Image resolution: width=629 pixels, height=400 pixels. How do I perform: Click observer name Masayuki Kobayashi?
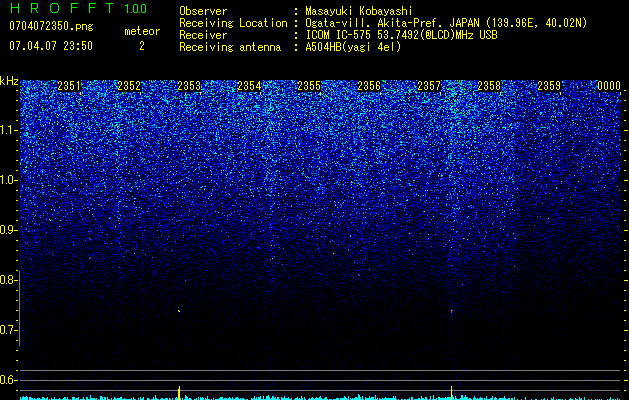coord(359,11)
